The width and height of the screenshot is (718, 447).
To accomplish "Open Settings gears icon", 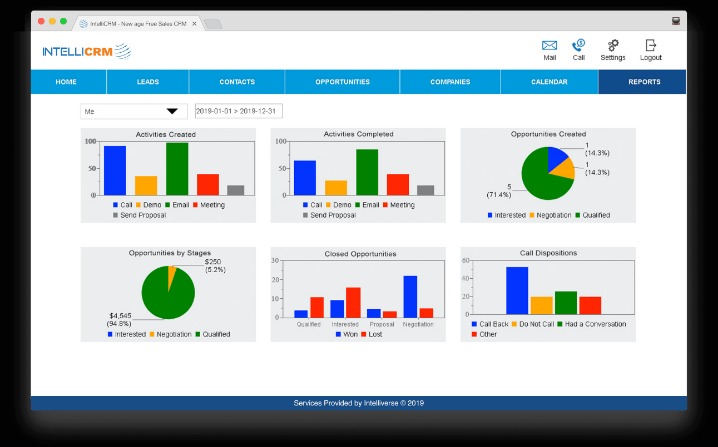I will tap(613, 46).
